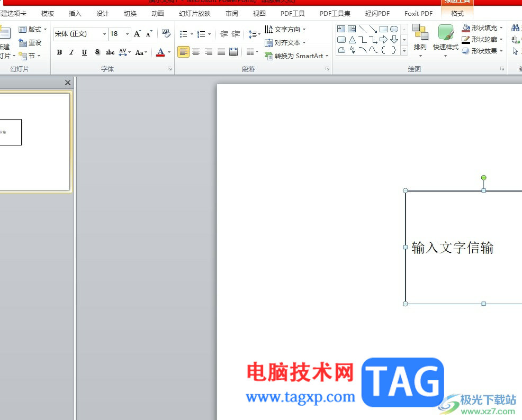Select the left brace shape
The width and height of the screenshot is (522, 420).
[383, 50]
